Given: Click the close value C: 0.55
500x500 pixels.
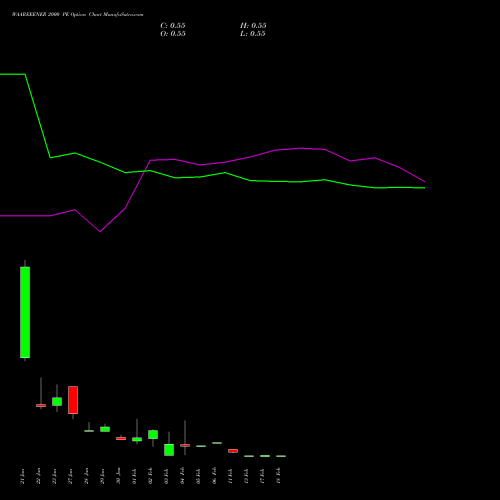Looking at the screenshot, I should [173, 26].
